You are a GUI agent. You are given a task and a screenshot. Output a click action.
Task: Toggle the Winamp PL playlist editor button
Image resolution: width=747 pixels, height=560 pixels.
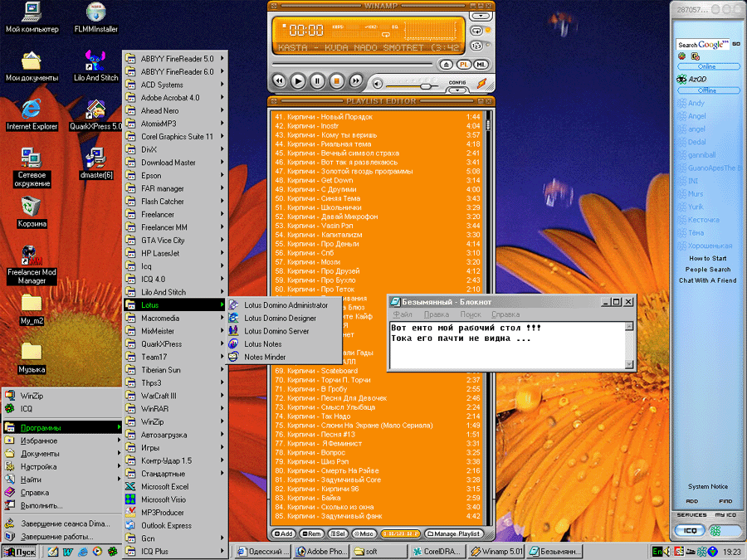pos(463,64)
